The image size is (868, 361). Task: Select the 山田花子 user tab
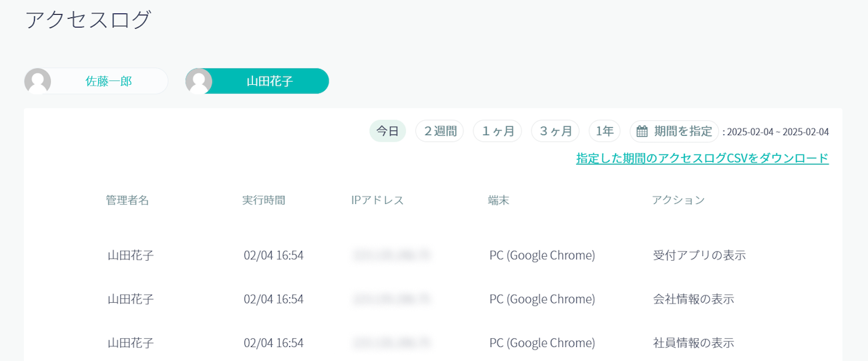tap(269, 81)
